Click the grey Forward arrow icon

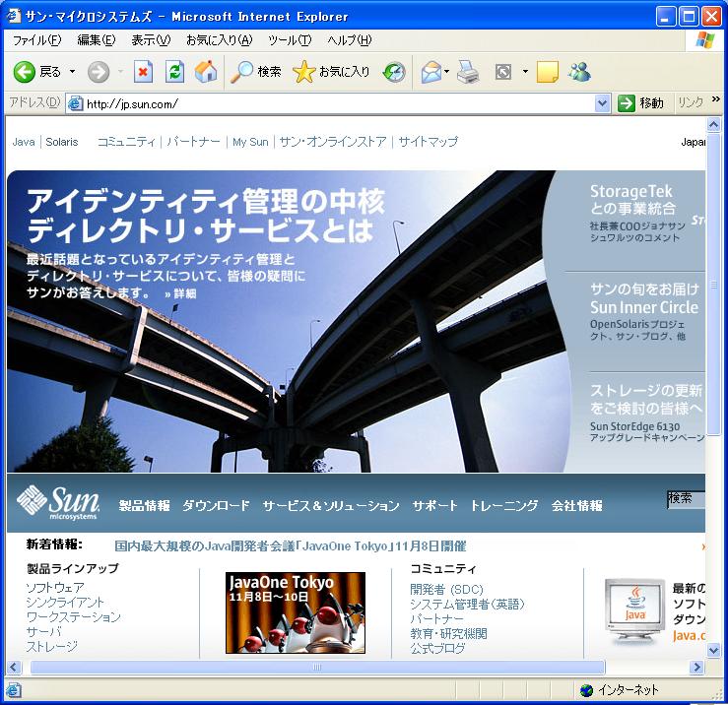(x=99, y=72)
